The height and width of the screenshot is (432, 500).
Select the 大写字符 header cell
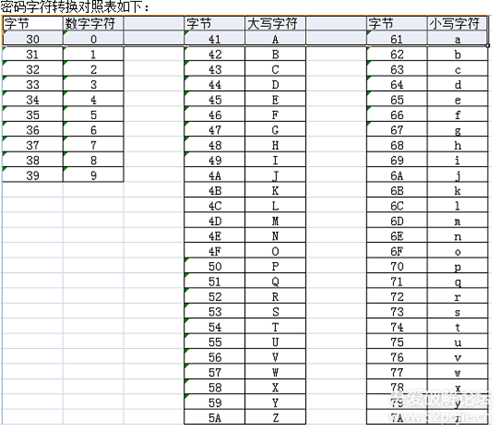coord(275,24)
